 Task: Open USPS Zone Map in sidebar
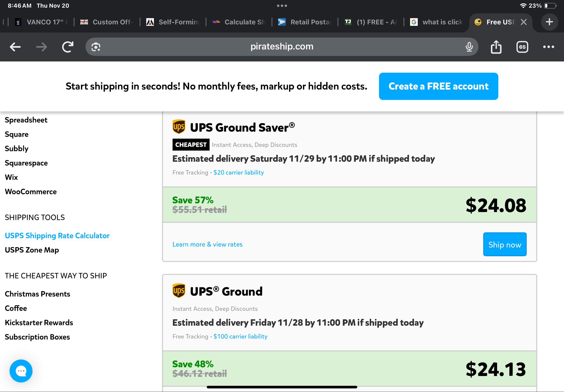click(x=32, y=250)
